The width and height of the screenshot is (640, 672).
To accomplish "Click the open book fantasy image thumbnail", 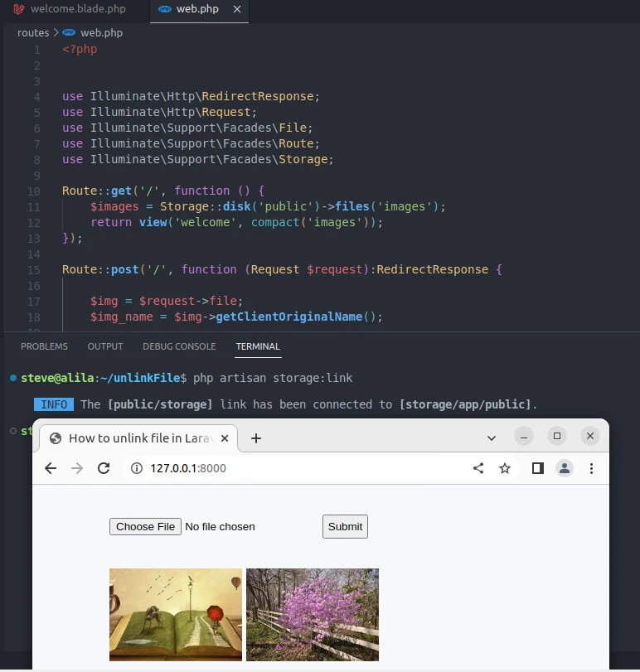I will (175, 615).
